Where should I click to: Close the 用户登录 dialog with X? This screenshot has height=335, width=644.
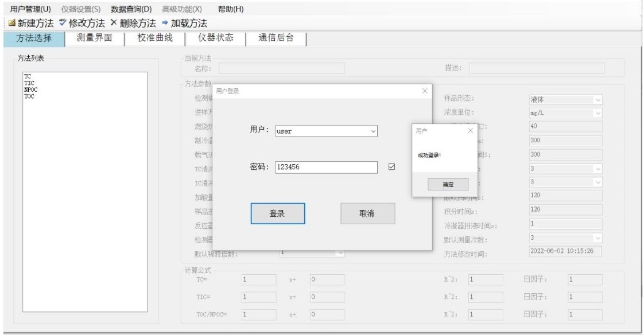425,91
